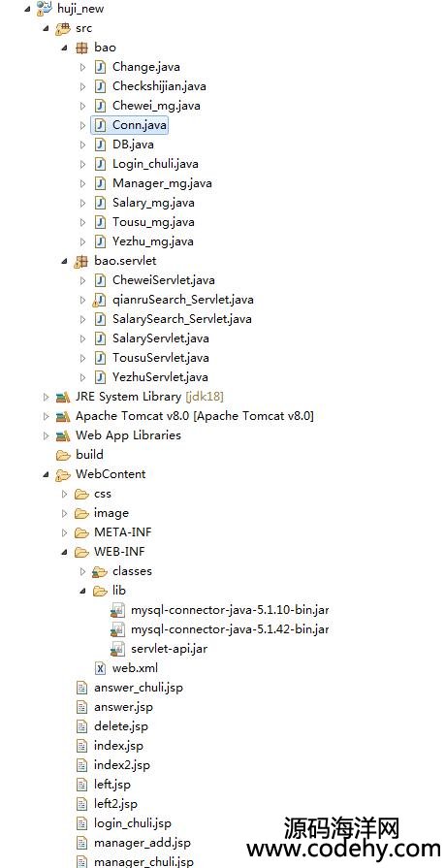Image resolution: width=445 pixels, height=868 pixels.
Task: Select the bao package icon
Action: pos(81,48)
